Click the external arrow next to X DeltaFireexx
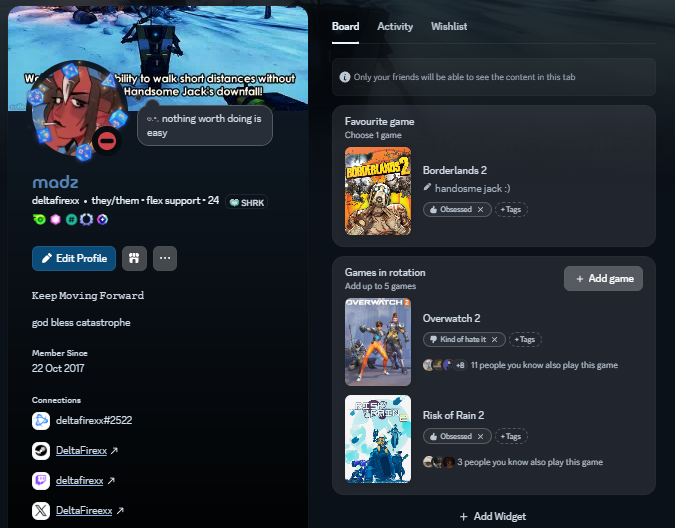 click(120, 511)
